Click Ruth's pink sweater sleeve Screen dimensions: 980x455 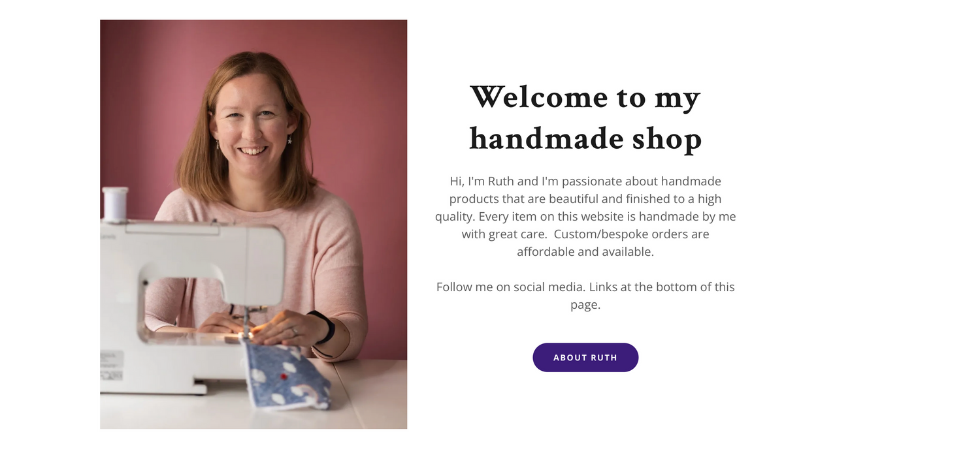343,274
